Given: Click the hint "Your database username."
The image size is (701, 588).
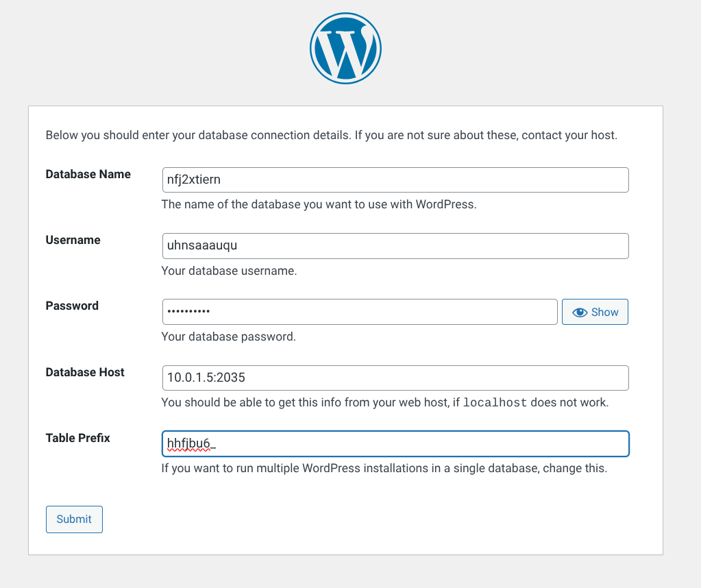Looking at the screenshot, I should 229,271.
